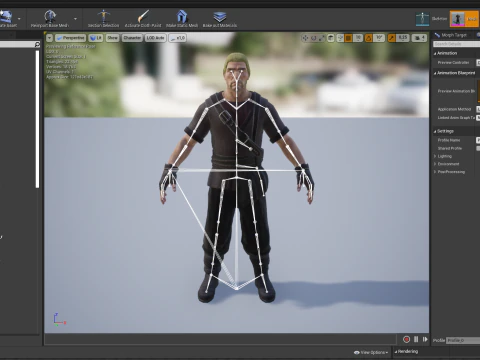Open the Character menu in viewport
Image resolution: width=480 pixels, height=360 pixels.
point(132,38)
